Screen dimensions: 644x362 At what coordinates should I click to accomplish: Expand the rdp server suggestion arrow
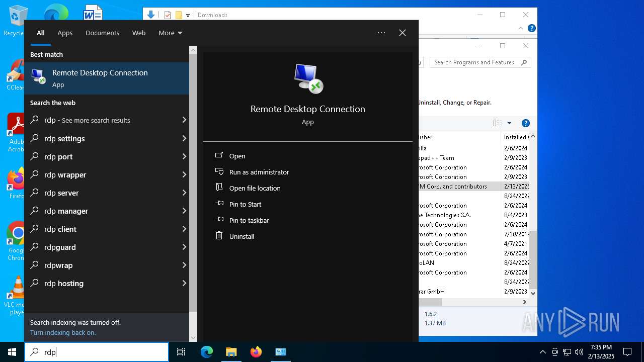[x=184, y=193]
